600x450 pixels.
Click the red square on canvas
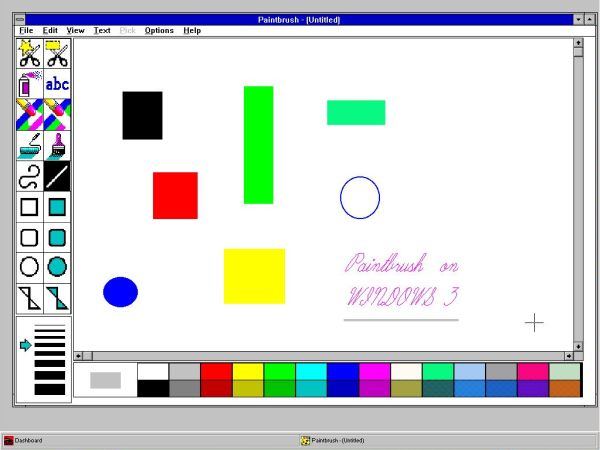[175, 196]
